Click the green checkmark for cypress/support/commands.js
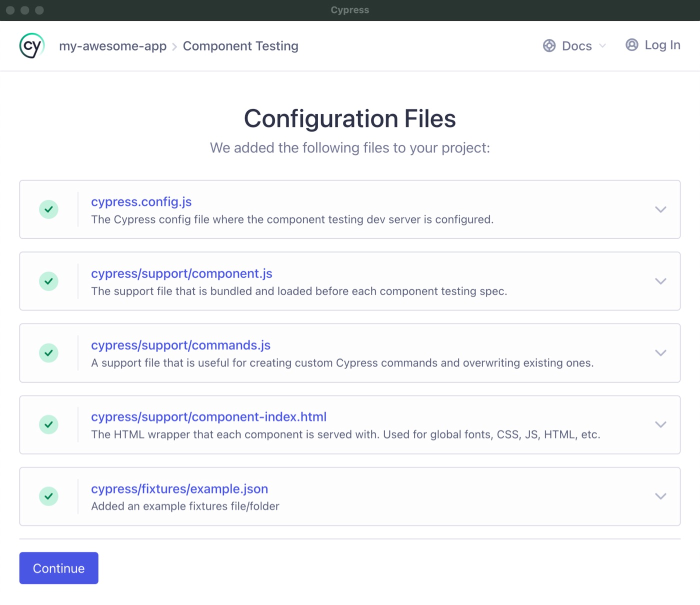The height and width of the screenshot is (605, 700). [x=48, y=353]
